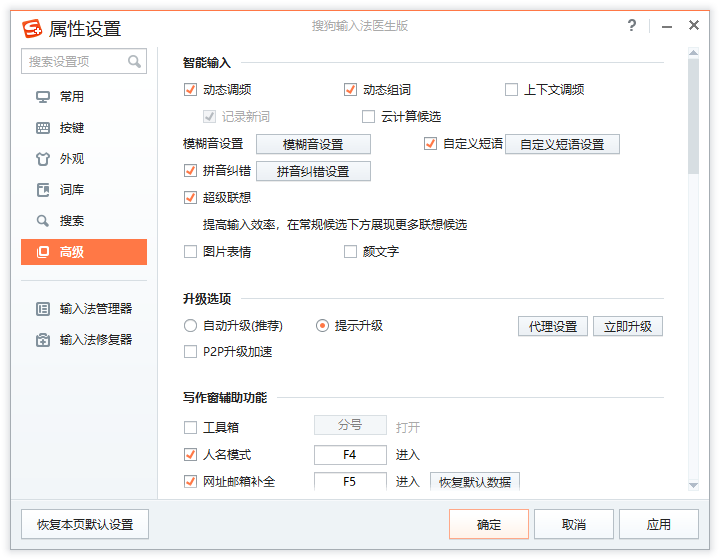This screenshot has height=560, width=720.
Task: Click the vertical scrollbar thumb
Action: coord(693,116)
